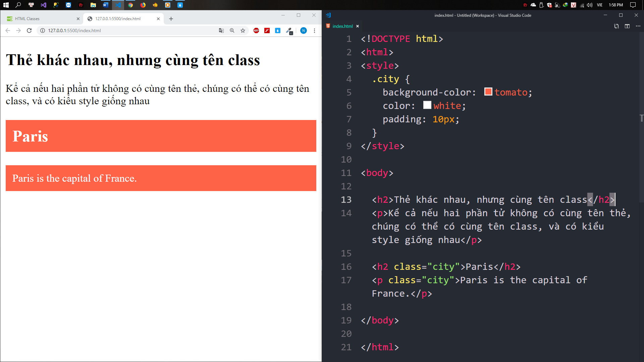
Task: Select the index.html editor tab
Action: (x=342, y=26)
